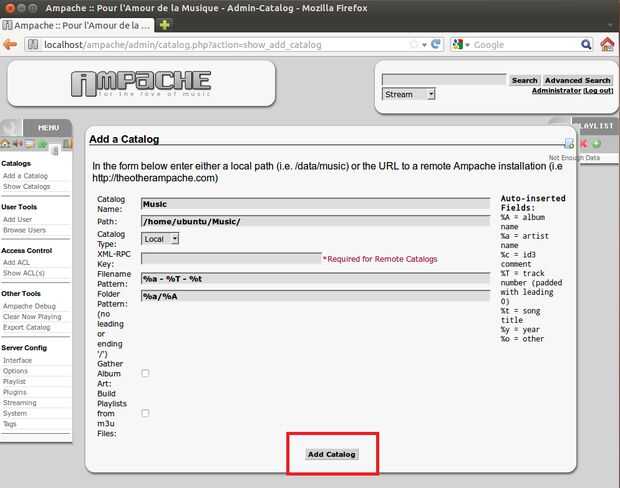Viewport: 620px width, 488px height.
Task: Click the Home icon in sidebar menu
Action: coord(5,144)
